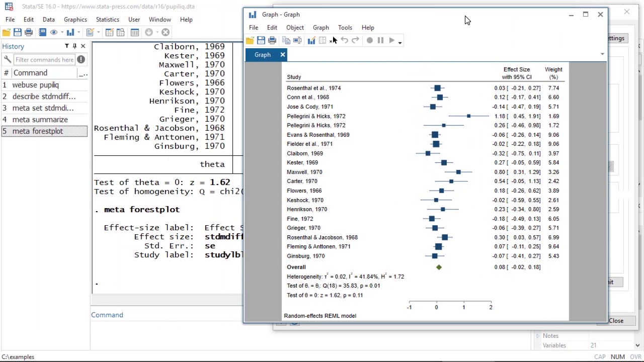This screenshot has height=362, width=644.
Task: Click the Break (X circle) icon
Action: click(165, 32)
